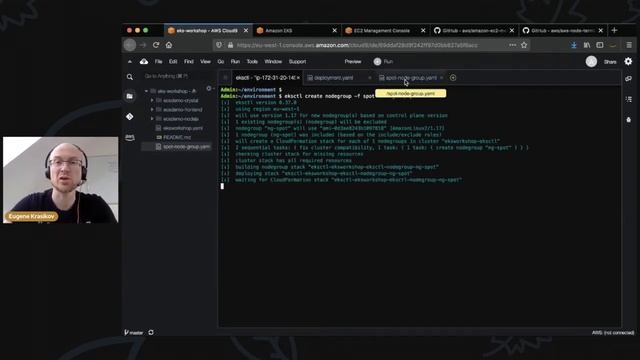640x360 pixels.
Task: Collapse the Cloud9 menu bar arrow
Action: click(x=130, y=62)
